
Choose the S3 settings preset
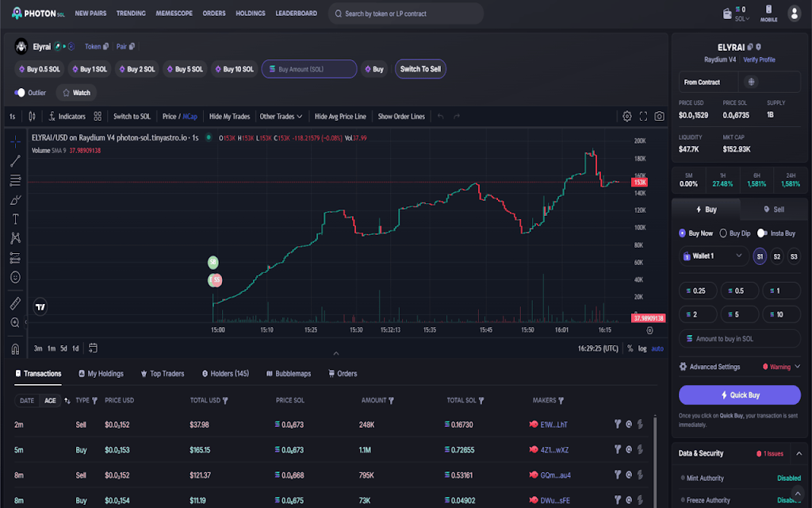click(x=794, y=256)
